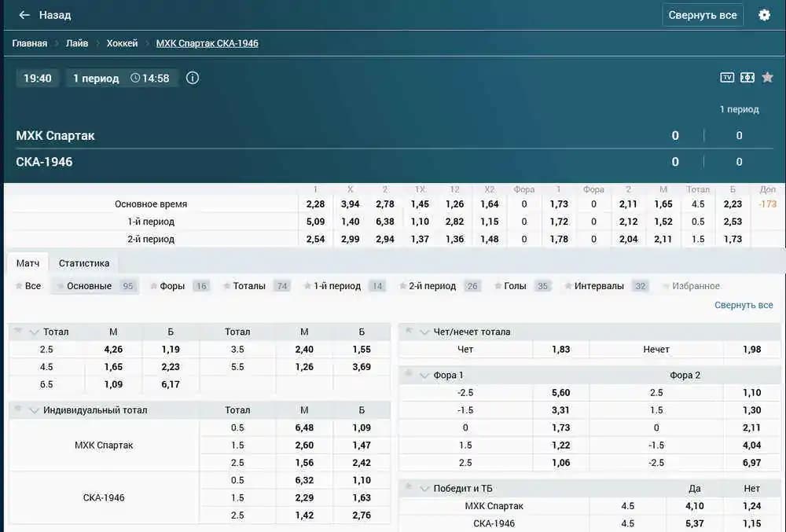Select the Интервалы 32 filter
Viewport: 786px width, 532px height.
pyautogui.click(x=605, y=286)
